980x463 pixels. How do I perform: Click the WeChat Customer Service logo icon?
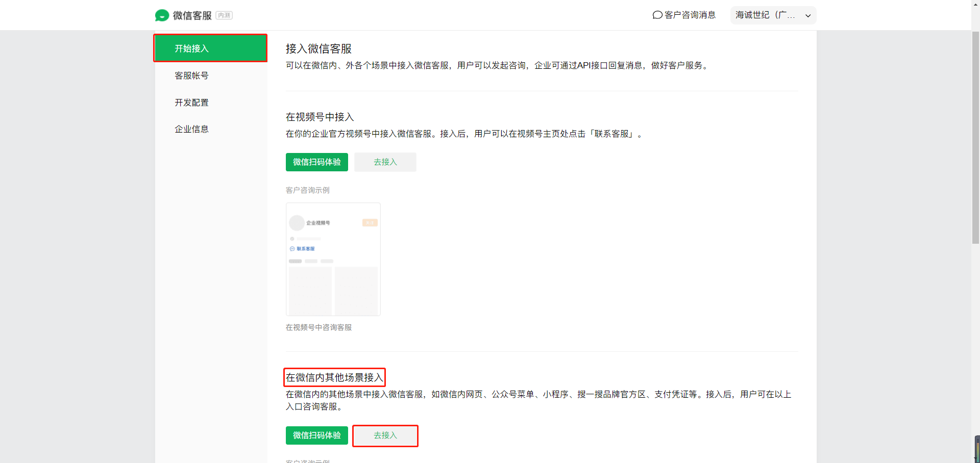[x=162, y=15]
